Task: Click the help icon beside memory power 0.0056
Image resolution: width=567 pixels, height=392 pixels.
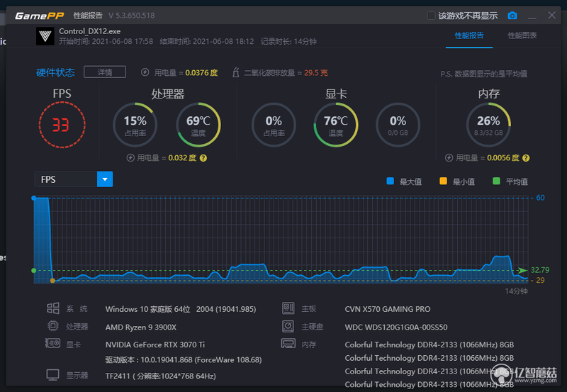Action: pyautogui.click(x=526, y=158)
